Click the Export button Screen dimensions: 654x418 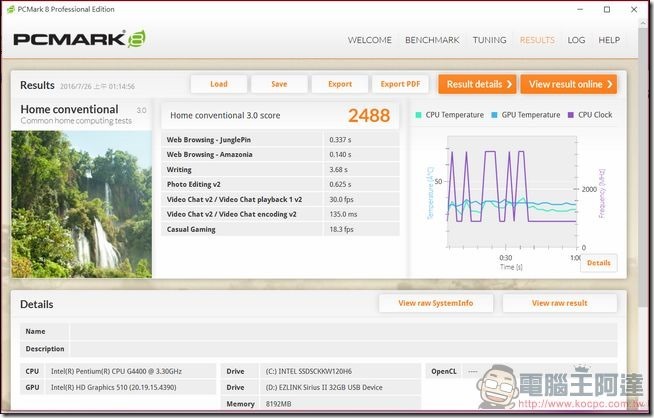click(x=340, y=84)
